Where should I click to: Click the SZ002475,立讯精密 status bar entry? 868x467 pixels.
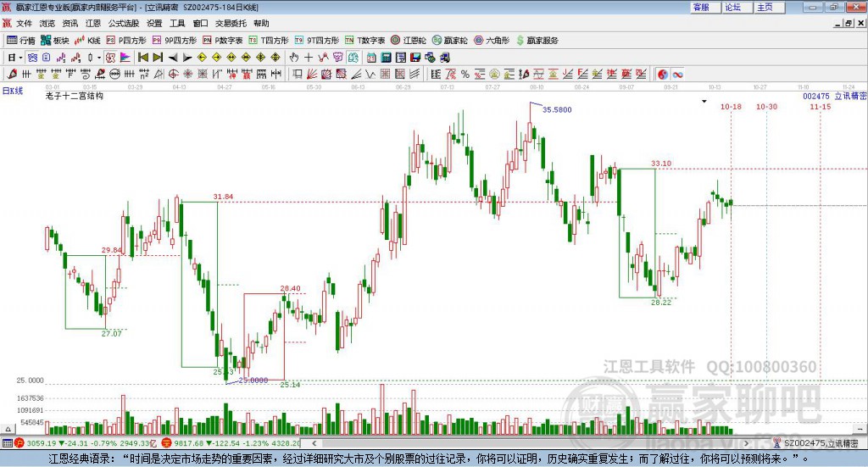point(816,443)
